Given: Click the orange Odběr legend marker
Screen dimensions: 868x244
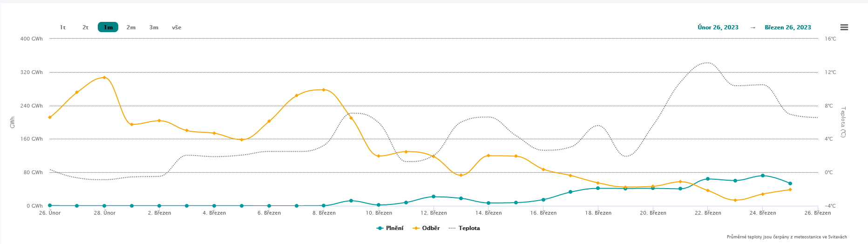Looking at the screenshot, I should tap(416, 228).
